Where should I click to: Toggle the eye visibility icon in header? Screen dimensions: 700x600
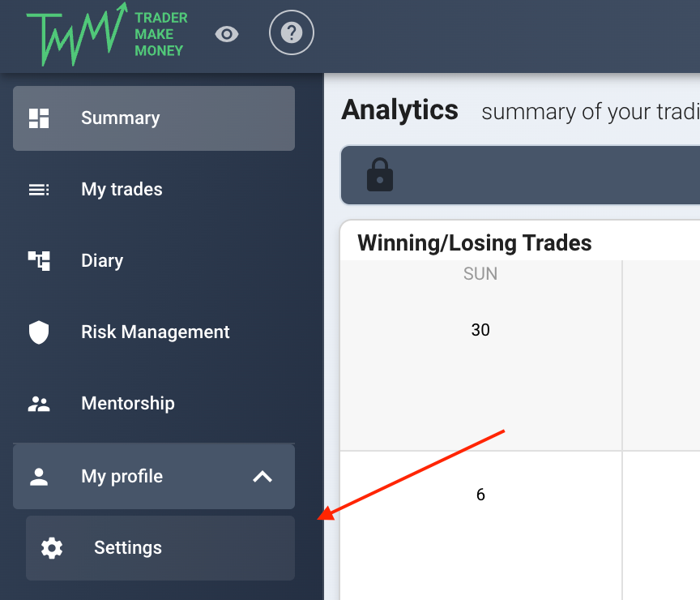coord(227,34)
